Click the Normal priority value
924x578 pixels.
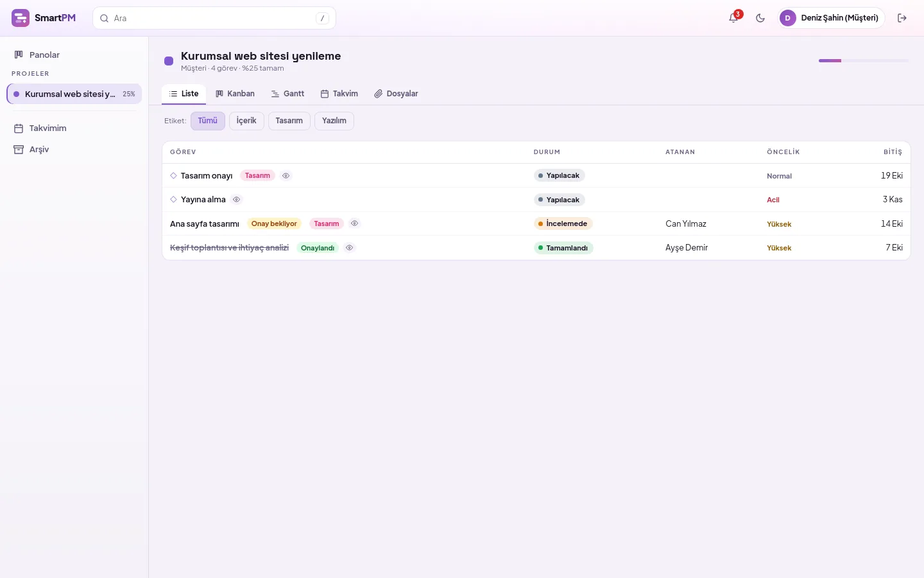coord(779,176)
